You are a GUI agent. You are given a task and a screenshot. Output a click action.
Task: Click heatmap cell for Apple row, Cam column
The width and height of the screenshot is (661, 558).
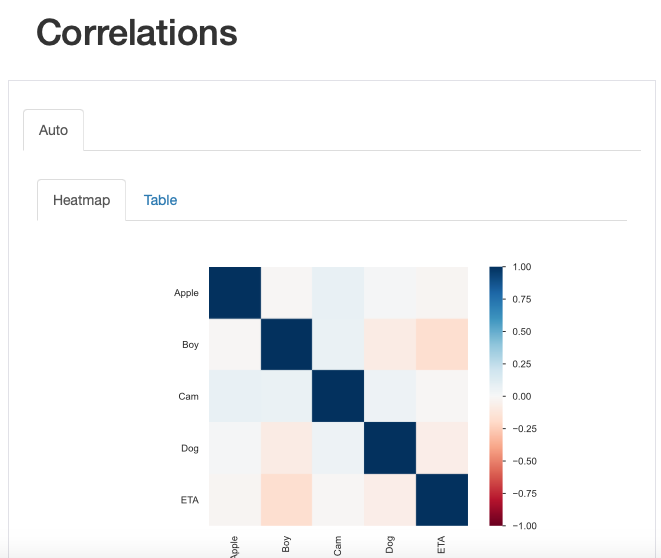tap(338, 293)
